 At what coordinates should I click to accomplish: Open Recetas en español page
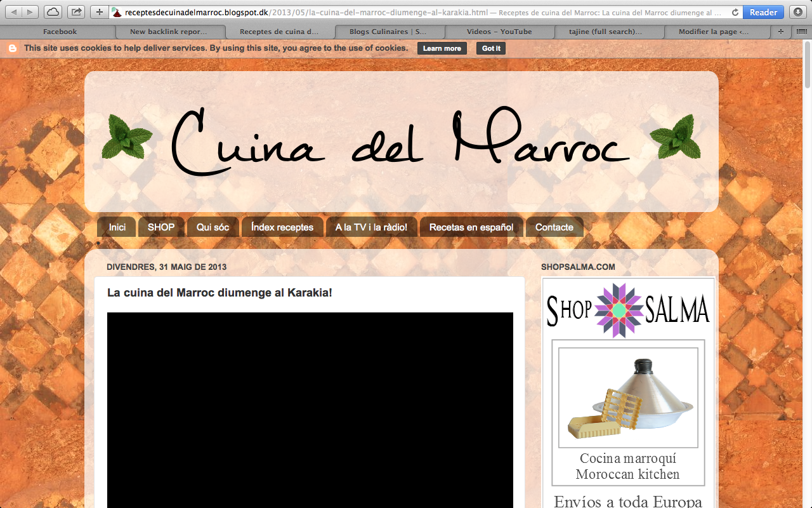(x=471, y=227)
